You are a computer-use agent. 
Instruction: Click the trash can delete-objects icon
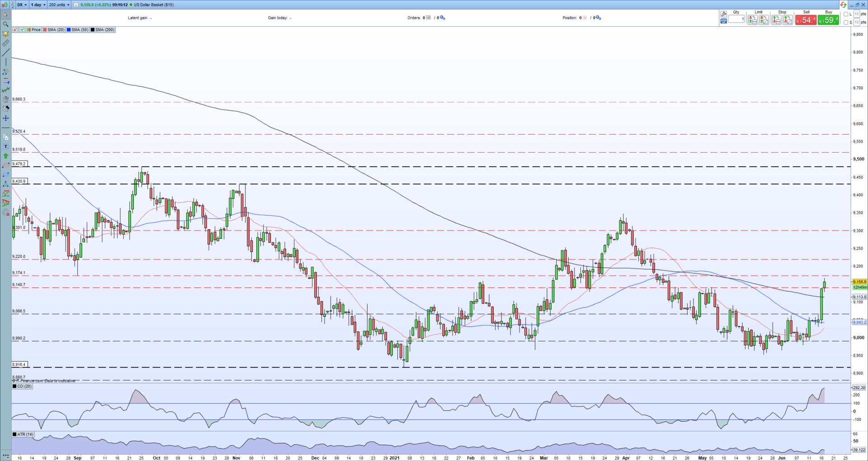click(x=5, y=99)
